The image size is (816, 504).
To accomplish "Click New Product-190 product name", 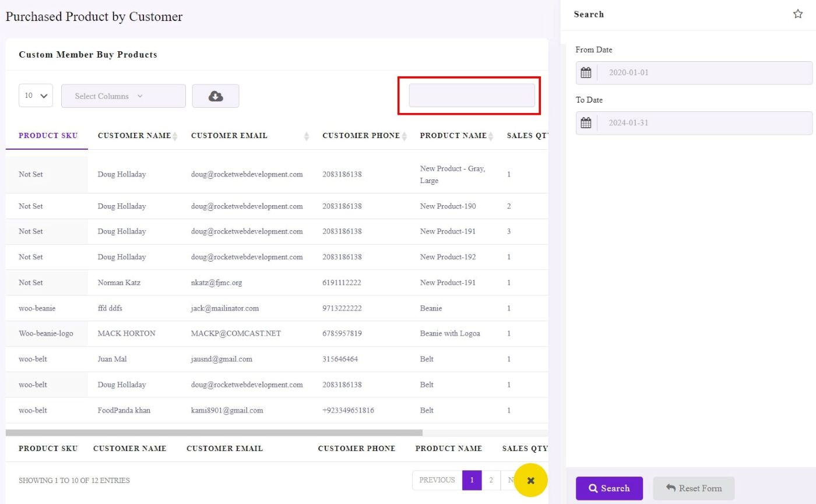I will 448,206.
